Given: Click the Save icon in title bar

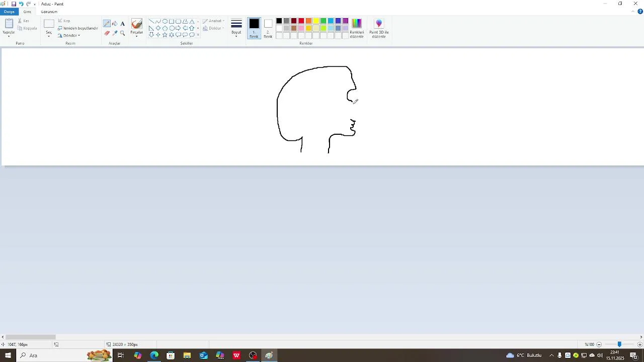Looking at the screenshot, I should 14,4.
